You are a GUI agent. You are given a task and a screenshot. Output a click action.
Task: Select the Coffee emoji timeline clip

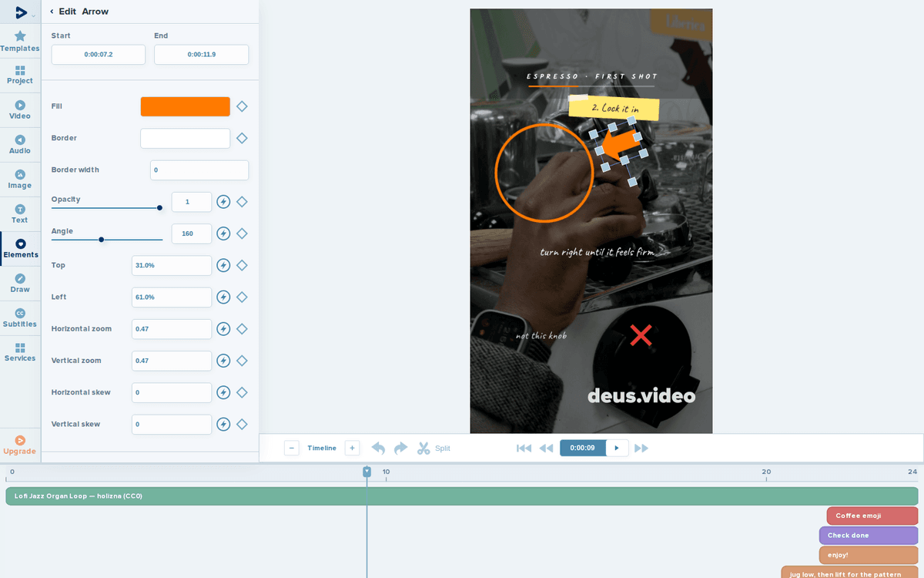pyautogui.click(x=872, y=516)
